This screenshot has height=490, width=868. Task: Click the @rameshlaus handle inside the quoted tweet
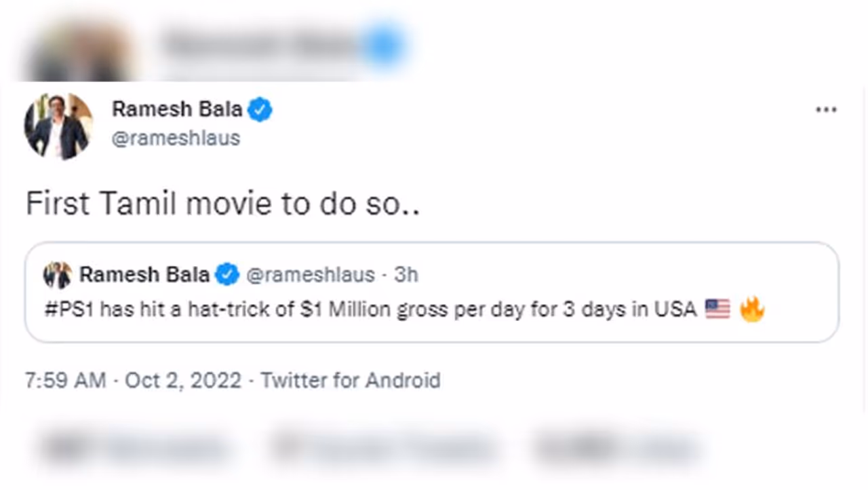coord(310,275)
